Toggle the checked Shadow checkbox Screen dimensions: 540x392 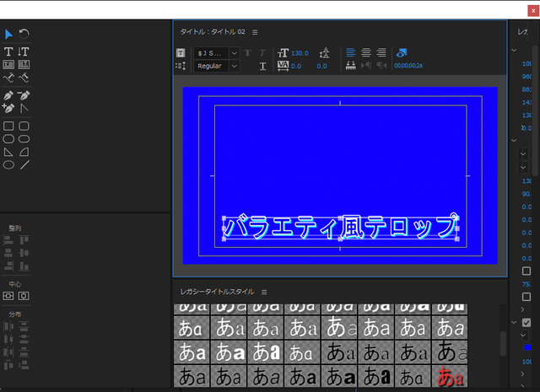(x=526, y=323)
